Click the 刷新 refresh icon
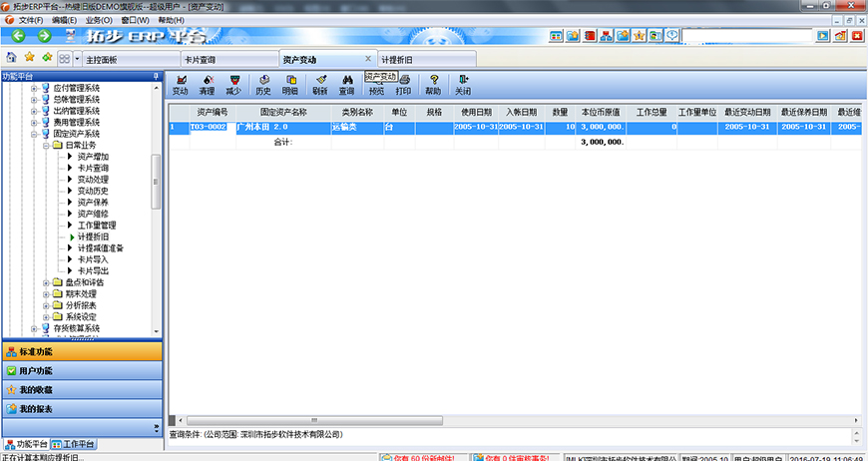Viewport: 868px width, 461px height. point(319,84)
